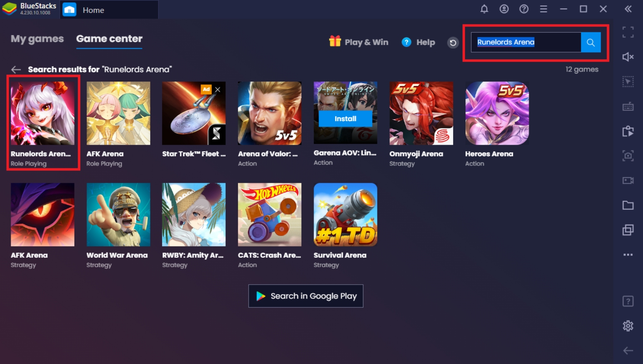Switch to Game center tab
The image size is (643, 364).
point(109,38)
